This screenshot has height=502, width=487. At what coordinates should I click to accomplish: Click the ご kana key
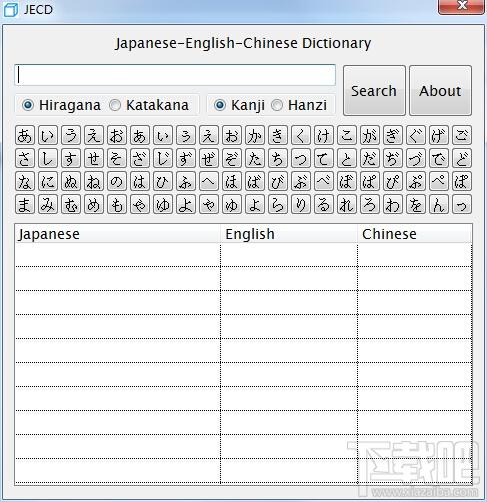click(462, 135)
